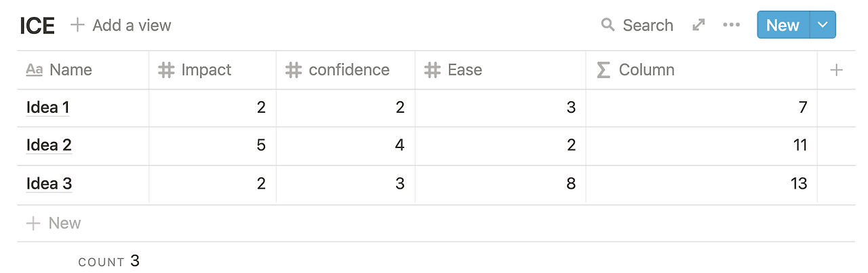868x273 pixels.
Task: Add a new row with + New
Action: (53, 223)
